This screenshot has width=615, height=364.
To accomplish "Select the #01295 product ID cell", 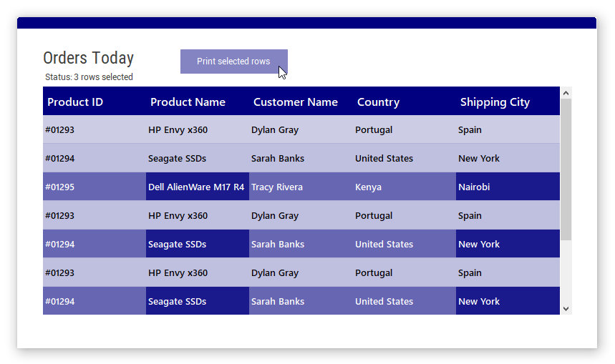I will (60, 187).
